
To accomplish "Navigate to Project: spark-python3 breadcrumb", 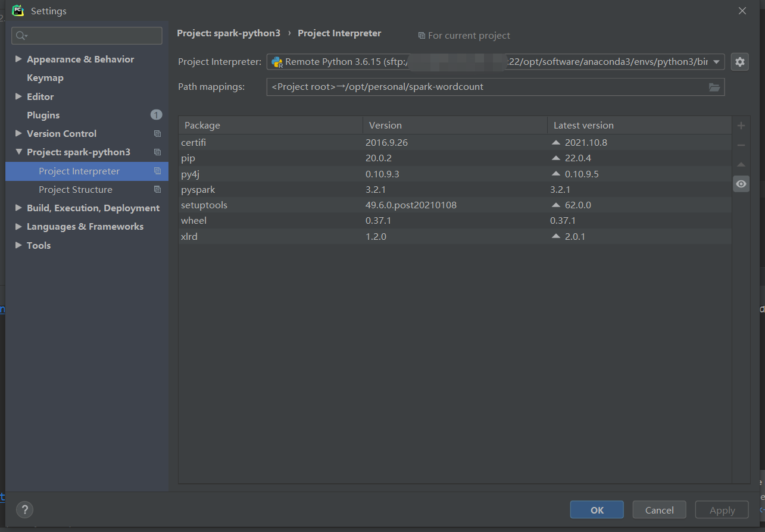I will coord(229,33).
